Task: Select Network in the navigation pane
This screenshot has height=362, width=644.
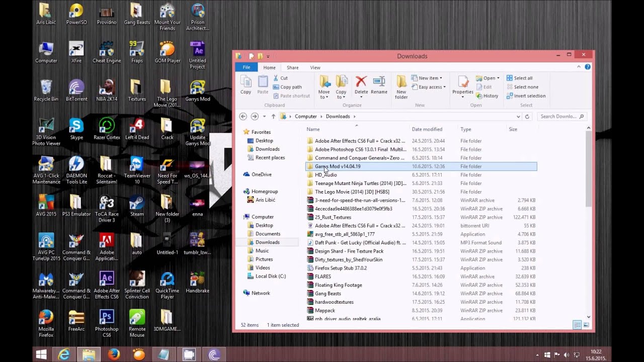Action: coord(260,293)
